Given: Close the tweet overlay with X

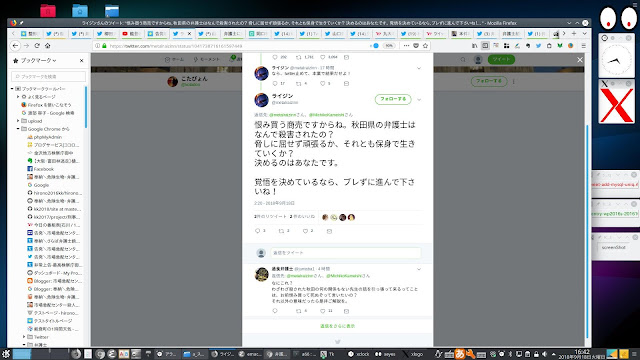Looking at the screenshot, I should pyautogui.click(x=580, y=60).
